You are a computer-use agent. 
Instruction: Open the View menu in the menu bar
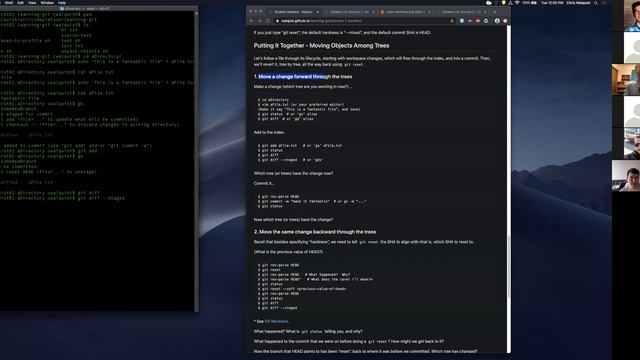[32, 3]
